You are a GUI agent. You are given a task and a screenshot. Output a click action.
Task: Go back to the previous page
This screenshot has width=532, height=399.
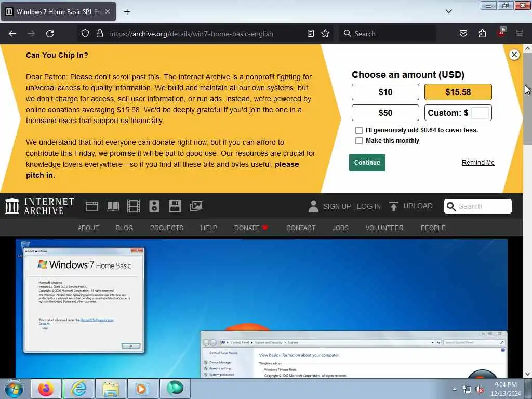coord(12,34)
